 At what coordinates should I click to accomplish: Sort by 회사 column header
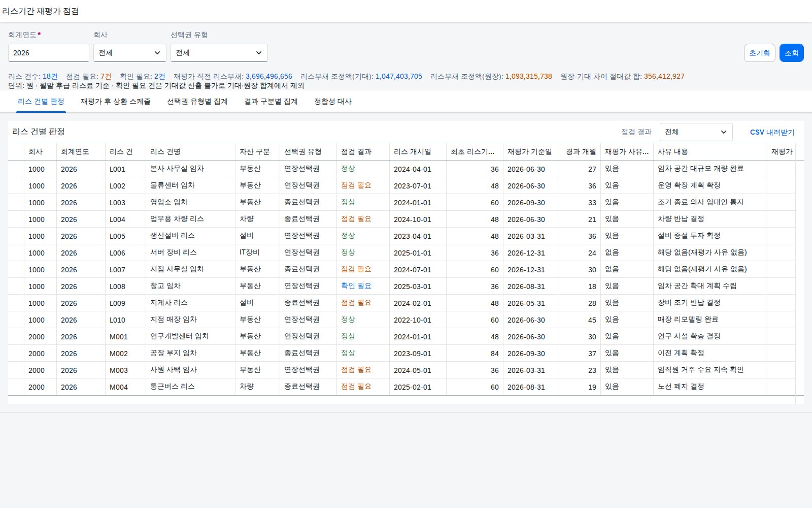[40, 152]
